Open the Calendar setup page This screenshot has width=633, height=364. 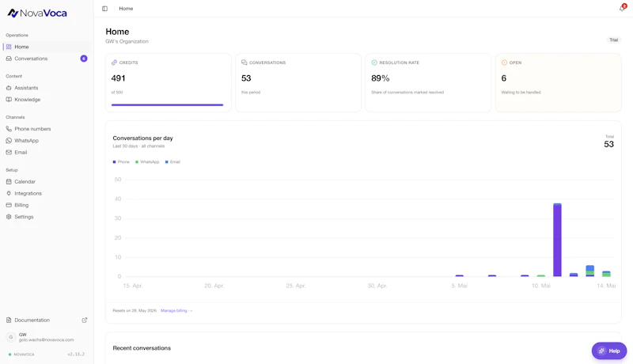coord(47,181)
